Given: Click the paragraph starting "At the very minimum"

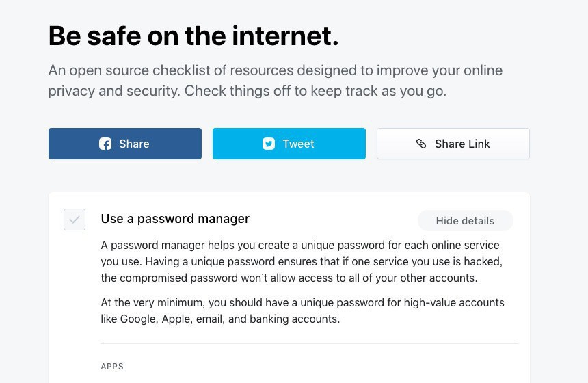Looking at the screenshot, I should [x=302, y=311].
